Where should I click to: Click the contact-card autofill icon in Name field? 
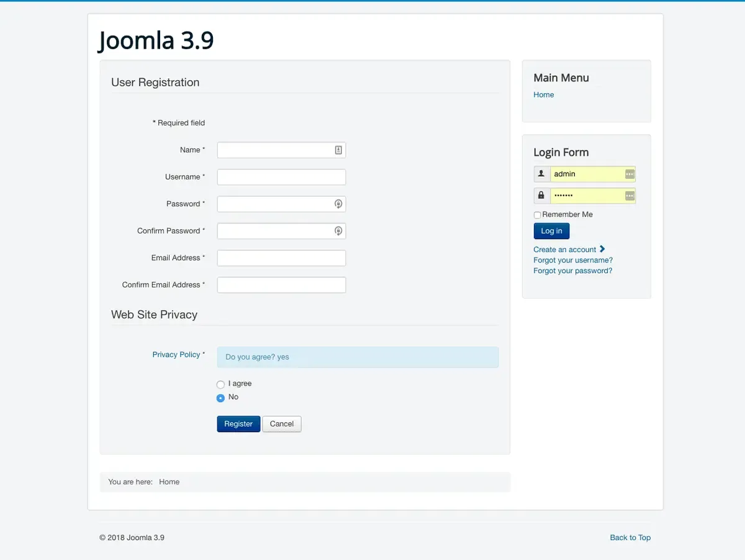point(338,150)
